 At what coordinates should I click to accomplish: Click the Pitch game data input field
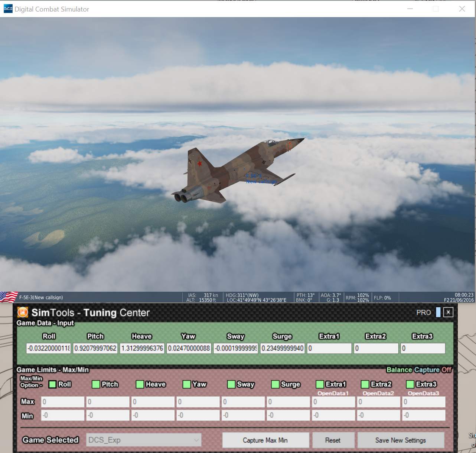point(95,348)
